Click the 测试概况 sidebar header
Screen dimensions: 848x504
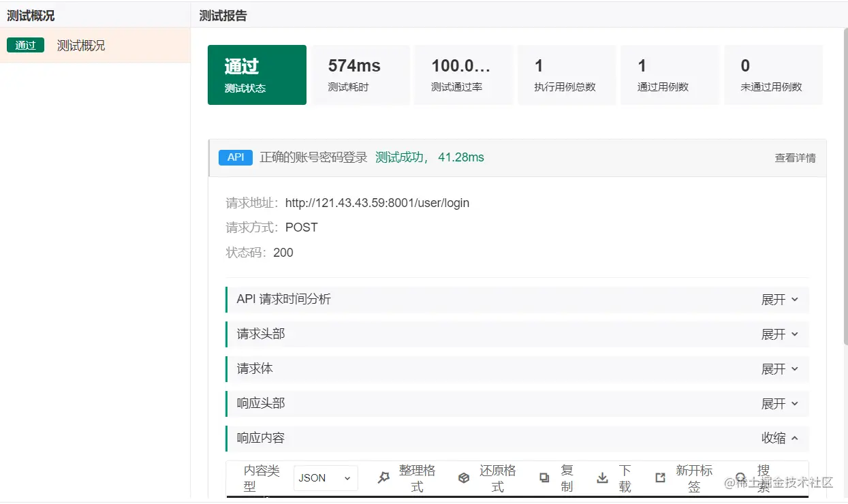pos(31,16)
